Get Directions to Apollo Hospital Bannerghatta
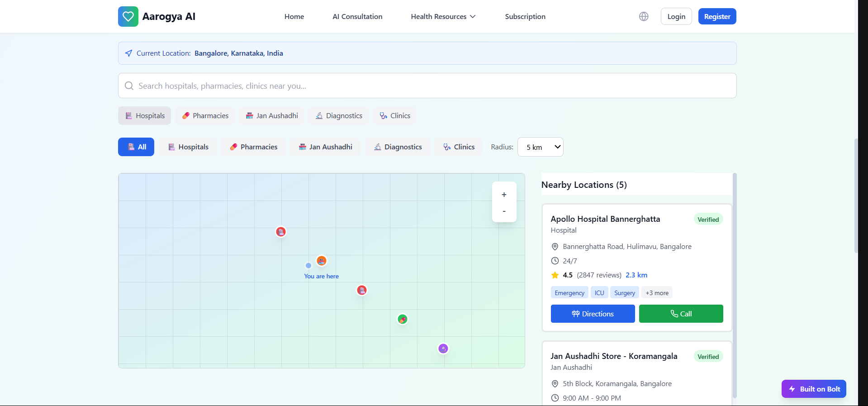Screen dimensions: 868x406 [593, 314]
